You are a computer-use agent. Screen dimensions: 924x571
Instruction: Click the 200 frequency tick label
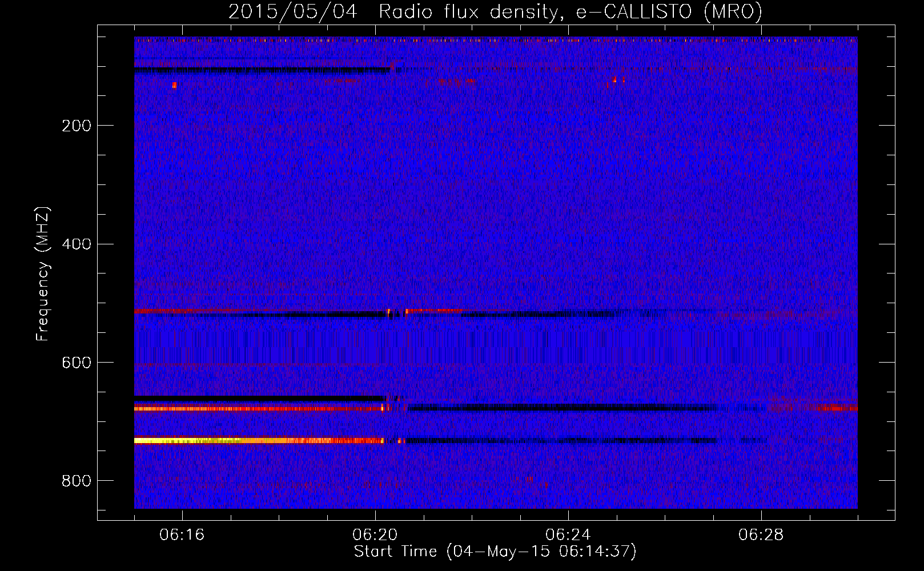pos(77,126)
